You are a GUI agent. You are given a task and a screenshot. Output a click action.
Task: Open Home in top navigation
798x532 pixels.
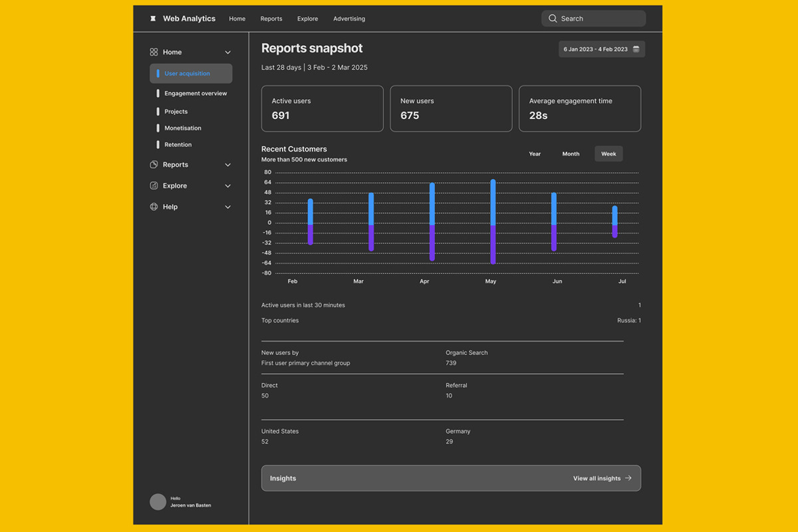237,19
